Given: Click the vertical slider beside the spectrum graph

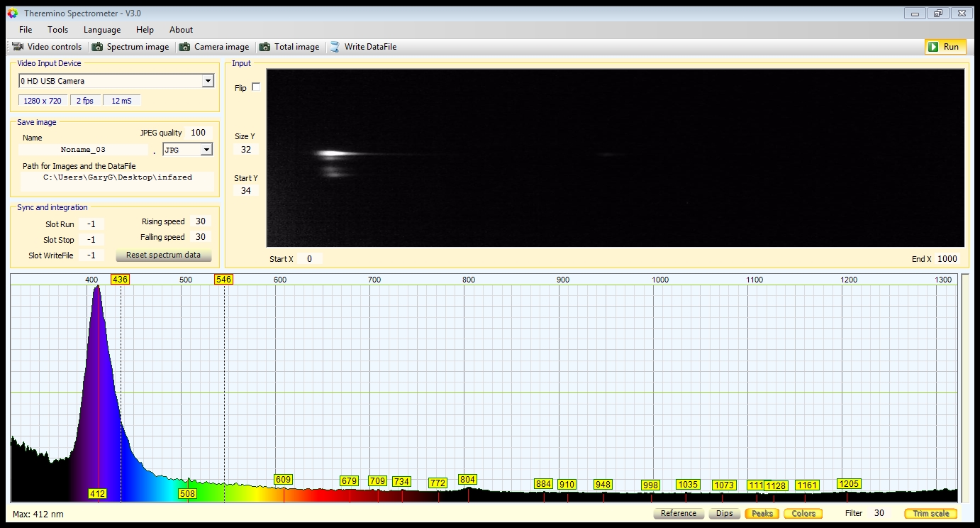Looking at the screenshot, I should coord(964,388).
